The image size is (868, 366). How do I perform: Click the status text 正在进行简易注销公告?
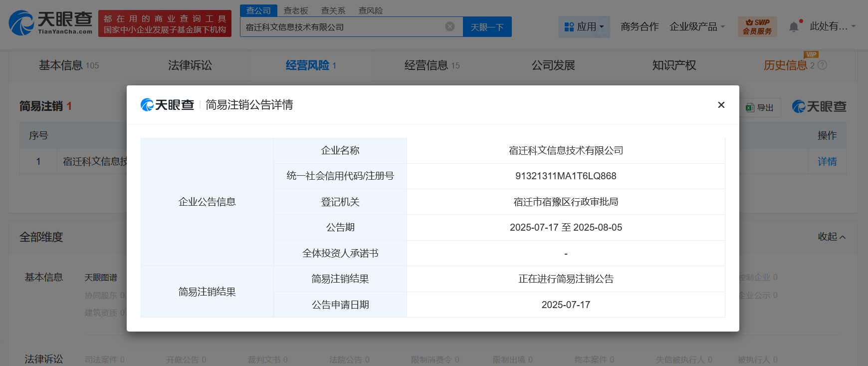tap(566, 279)
